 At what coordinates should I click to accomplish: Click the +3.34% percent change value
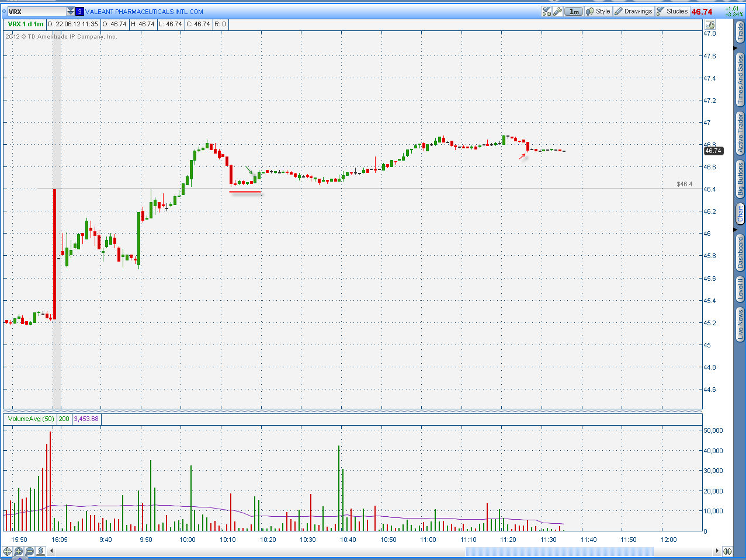pos(734,14)
